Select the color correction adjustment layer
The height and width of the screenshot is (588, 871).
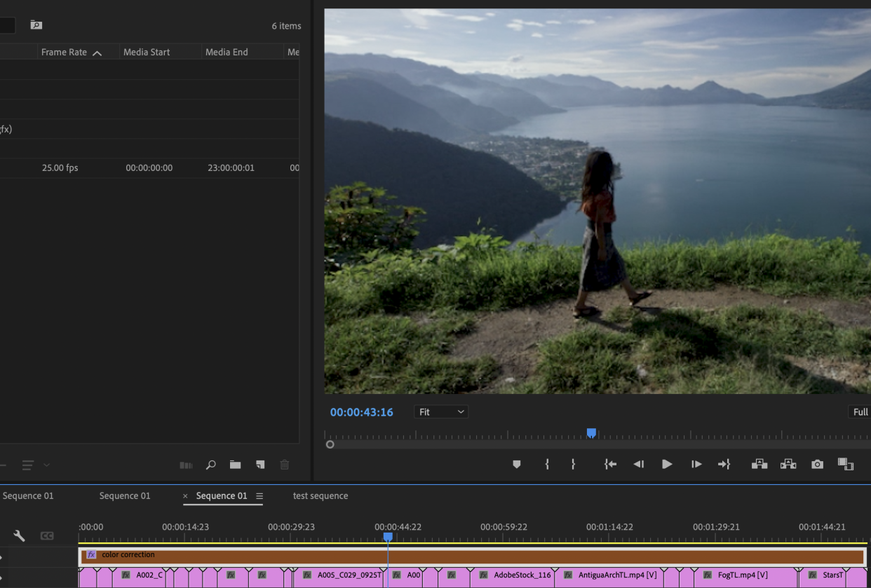click(473, 556)
